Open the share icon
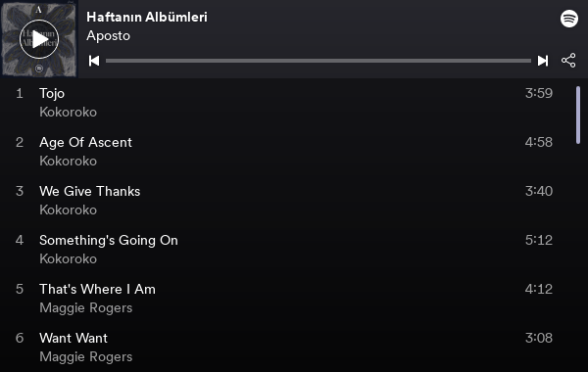 (x=568, y=61)
